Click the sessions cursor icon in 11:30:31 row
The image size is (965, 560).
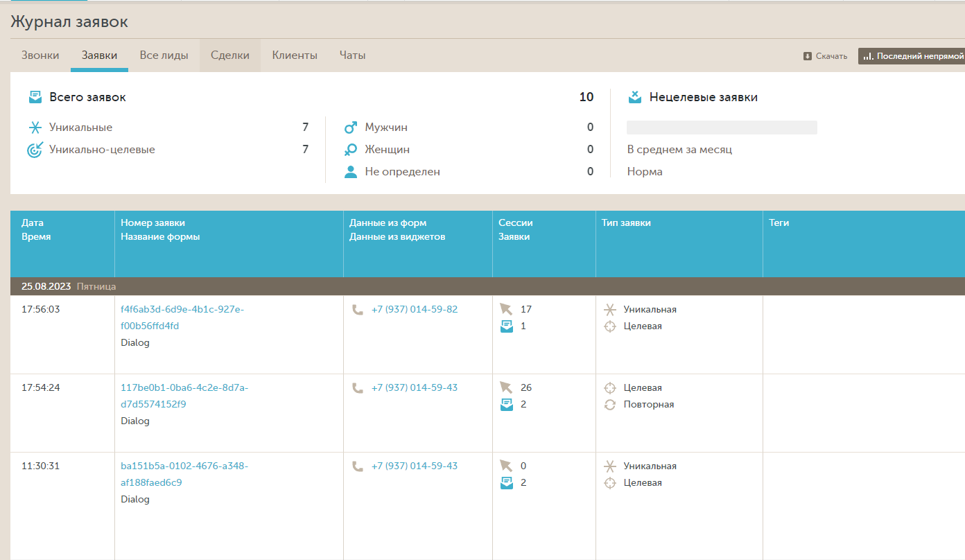[506, 466]
